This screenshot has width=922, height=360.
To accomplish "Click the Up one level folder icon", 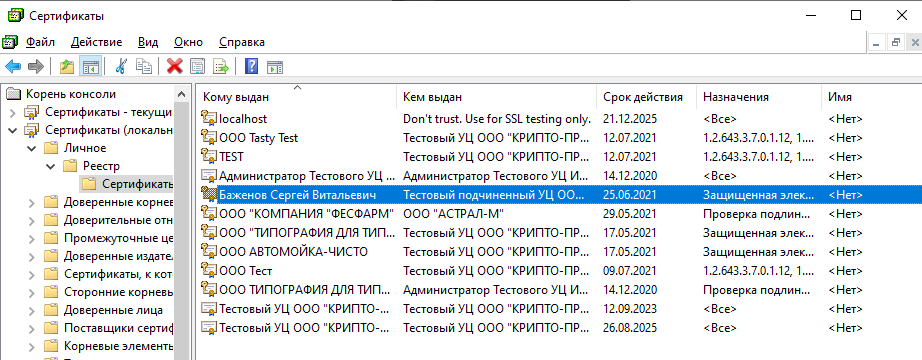I will (67, 66).
